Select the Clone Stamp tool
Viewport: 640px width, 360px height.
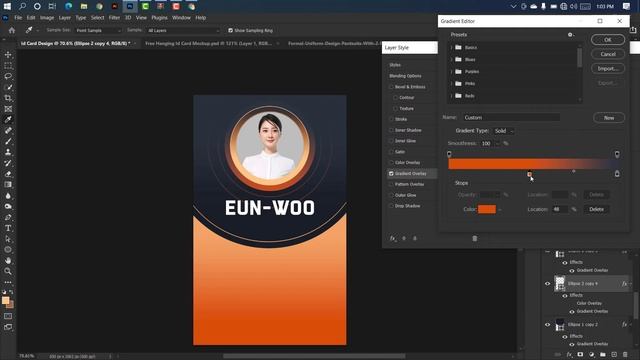coord(8,152)
